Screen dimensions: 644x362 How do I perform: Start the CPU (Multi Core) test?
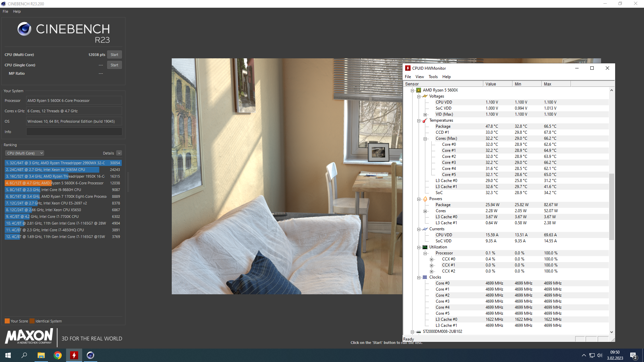(114, 55)
